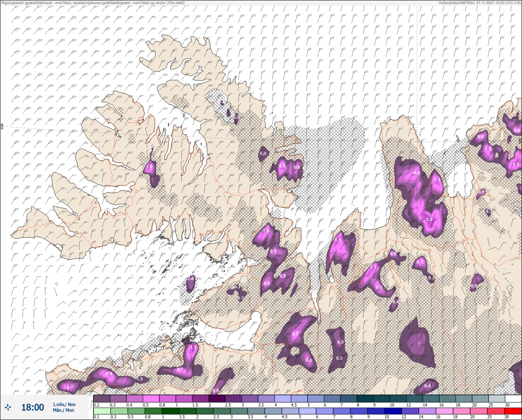This screenshot has width=522, height=420.
Task: Select the lavender snow swatch above 4
Action: [x=283, y=398]
